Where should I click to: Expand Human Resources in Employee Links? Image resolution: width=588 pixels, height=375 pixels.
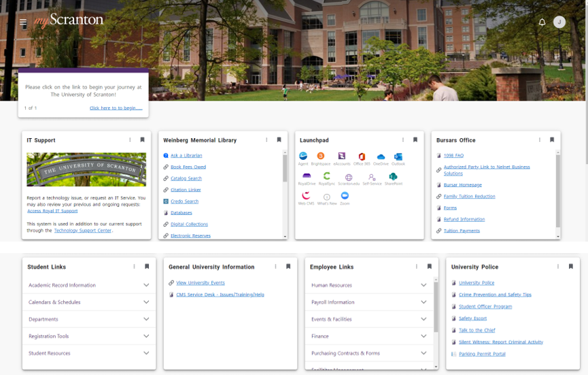(x=369, y=285)
